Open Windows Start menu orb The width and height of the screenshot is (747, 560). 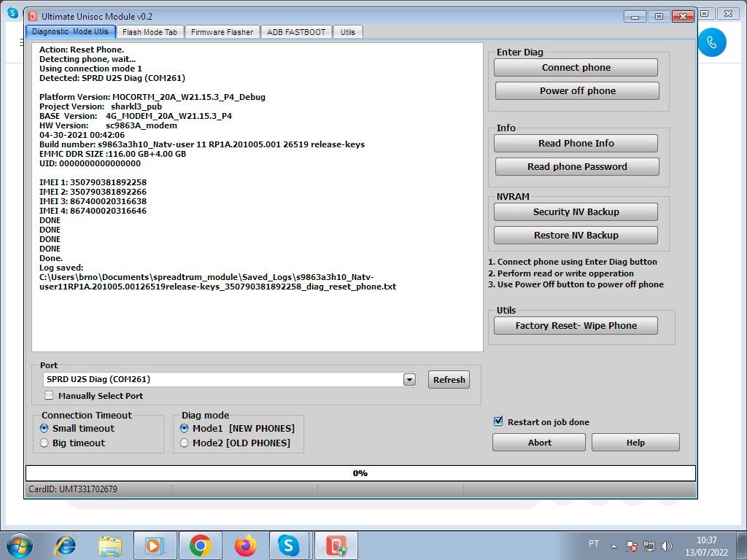20,545
